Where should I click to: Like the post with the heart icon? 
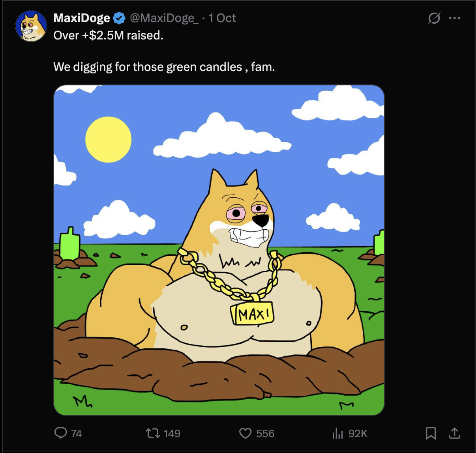pos(245,433)
